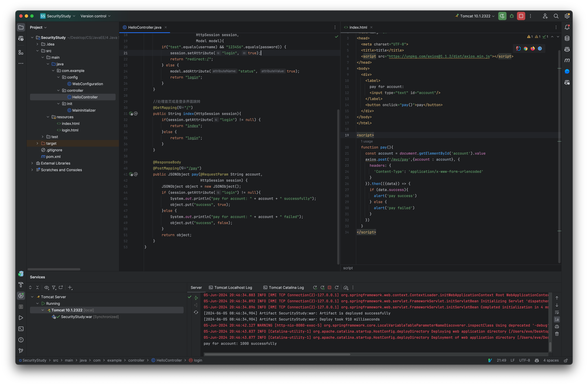The height and width of the screenshot is (385, 588).
Task: Click the server console horizontal scrollbar
Action: (x=277, y=354)
